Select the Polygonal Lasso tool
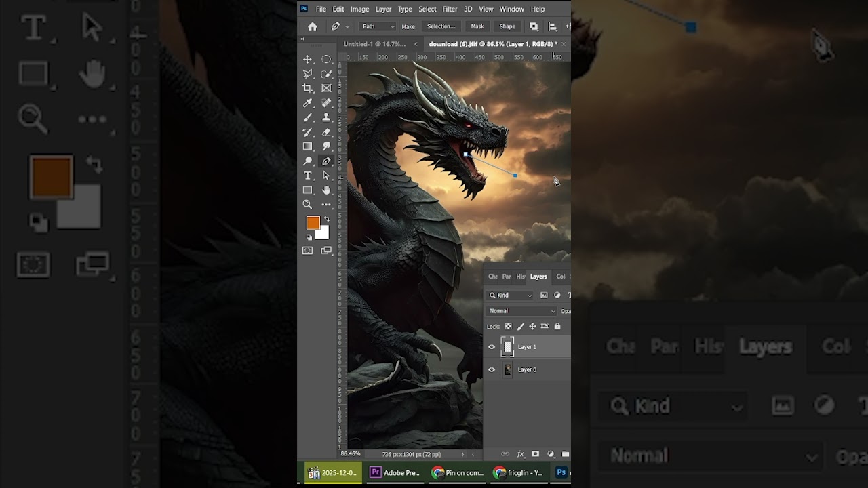The image size is (868, 488). (308, 74)
